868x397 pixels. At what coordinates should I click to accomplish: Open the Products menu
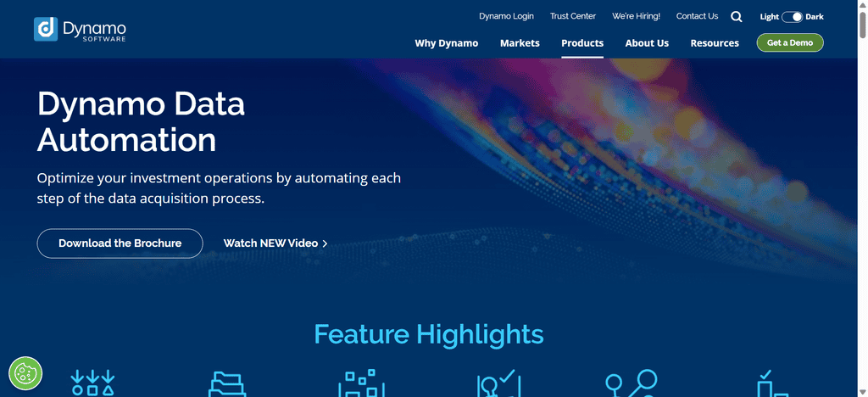click(582, 43)
